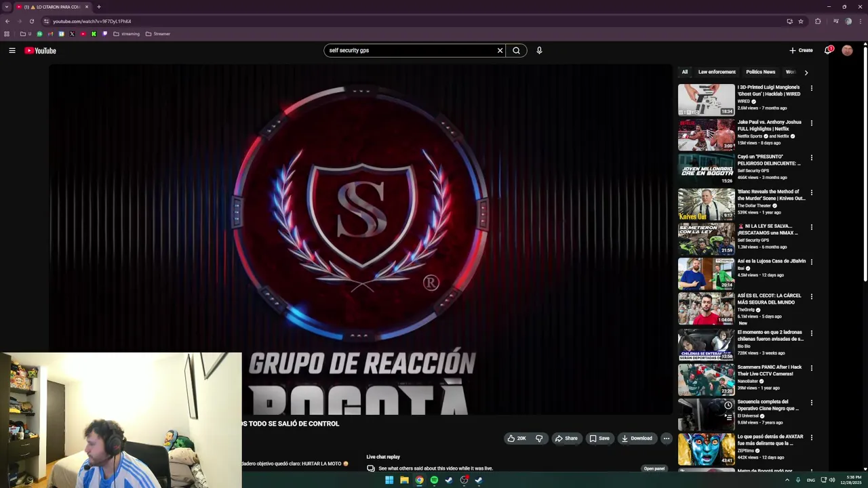Click the address bar URL
The image size is (868, 488).
(92, 21)
